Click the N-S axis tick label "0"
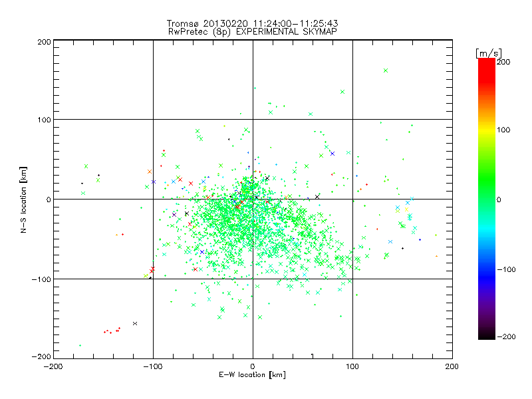 49,199
